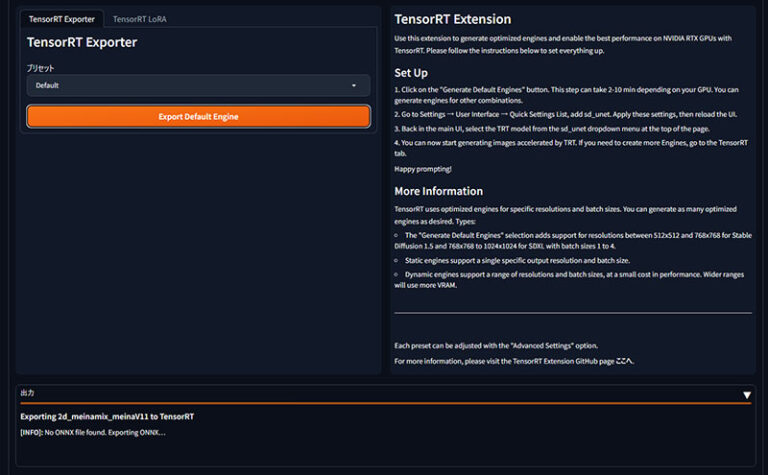Image resolution: width=768 pixels, height=475 pixels.
Task: Click the "TensorRT Exporter" panel title
Action: pos(82,42)
